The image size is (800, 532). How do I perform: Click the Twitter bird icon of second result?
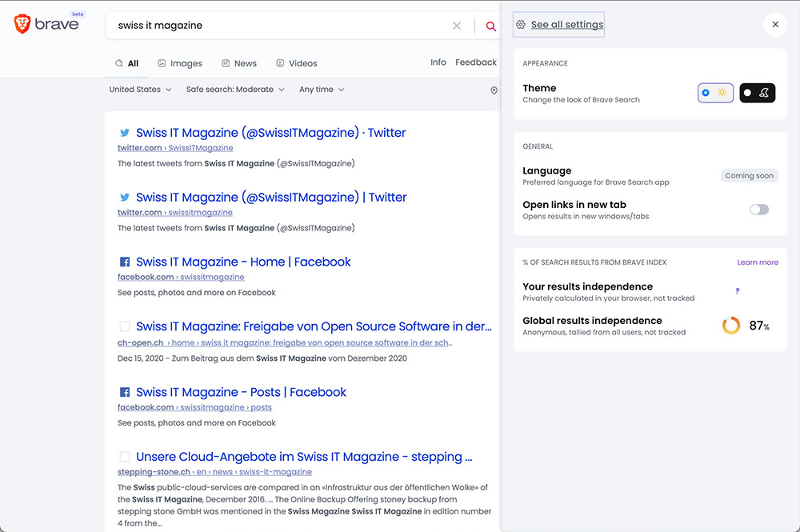click(125, 198)
